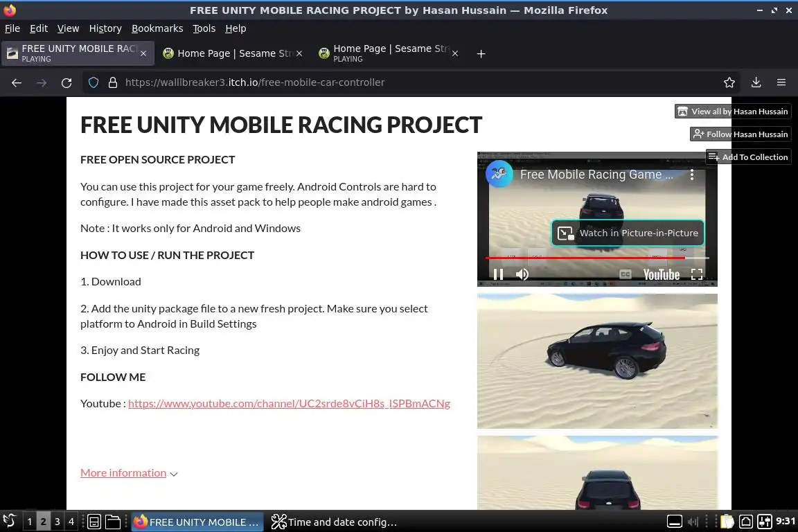Image resolution: width=798 pixels, height=532 pixels.
Task: Follow Hasan Hussain
Action: (x=741, y=134)
